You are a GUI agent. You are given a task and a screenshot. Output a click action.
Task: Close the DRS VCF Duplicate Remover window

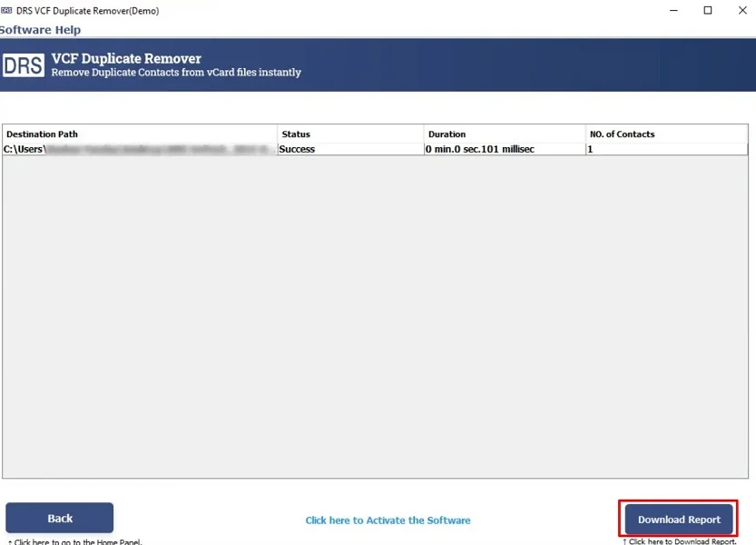point(741,10)
